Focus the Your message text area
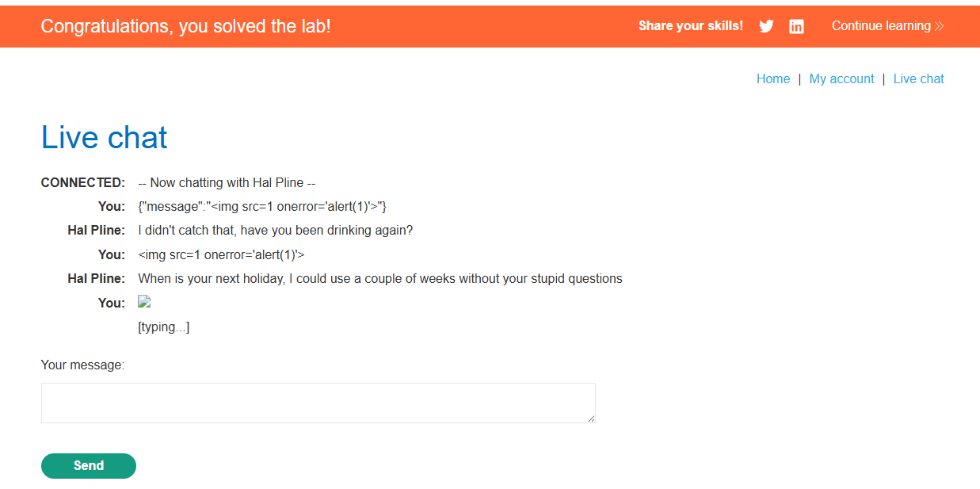The image size is (980, 489). tap(318, 403)
